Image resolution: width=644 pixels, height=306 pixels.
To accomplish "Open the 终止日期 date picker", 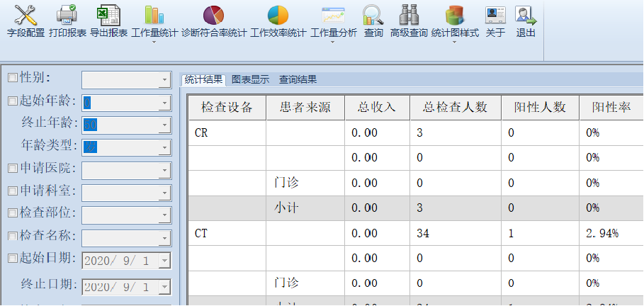I will [x=164, y=287].
